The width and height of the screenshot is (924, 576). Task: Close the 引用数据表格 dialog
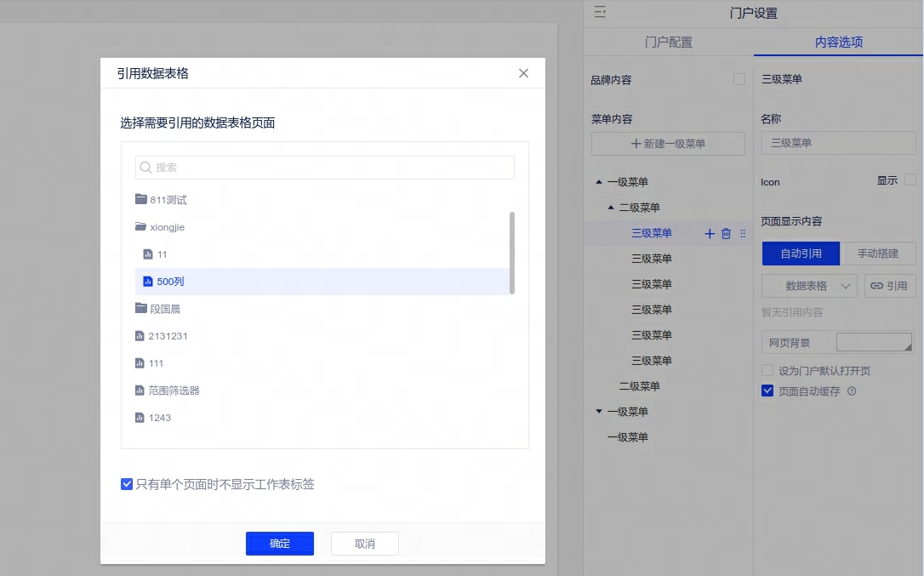(523, 73)
